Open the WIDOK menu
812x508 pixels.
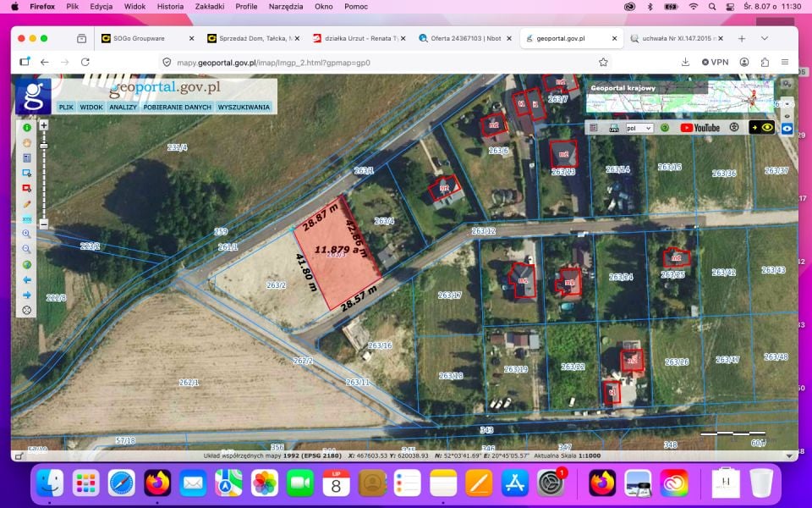tap(91, 107)
